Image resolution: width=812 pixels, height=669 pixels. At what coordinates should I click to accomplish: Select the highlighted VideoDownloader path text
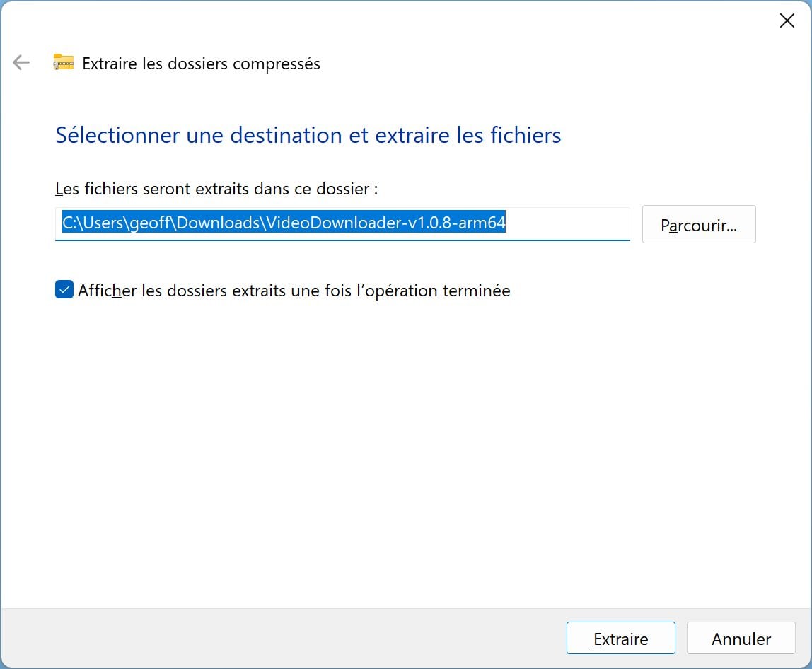point(283,223)
